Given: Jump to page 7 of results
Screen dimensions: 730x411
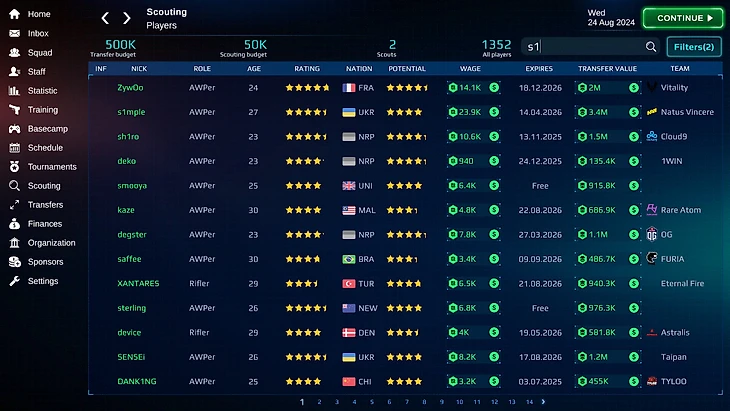Looking at the screenshot, I should pyautogui.click(x=406, y=402).
